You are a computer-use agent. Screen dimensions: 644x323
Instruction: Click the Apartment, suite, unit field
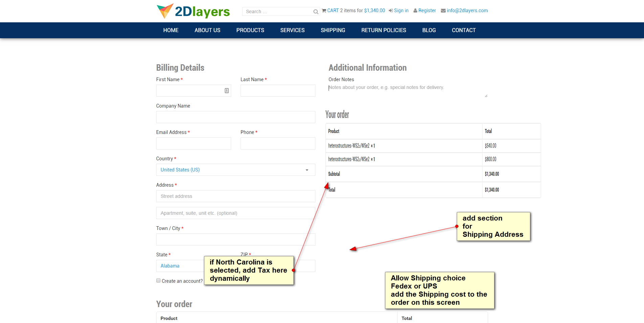[236, 213]
